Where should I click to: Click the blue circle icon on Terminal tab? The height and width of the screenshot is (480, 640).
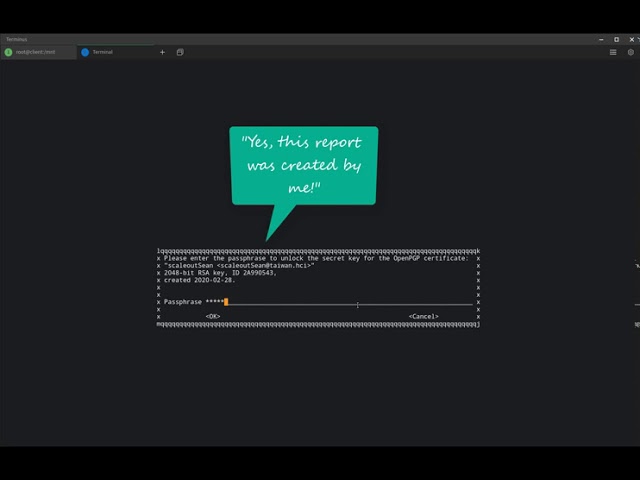click(x=85, y=52)
